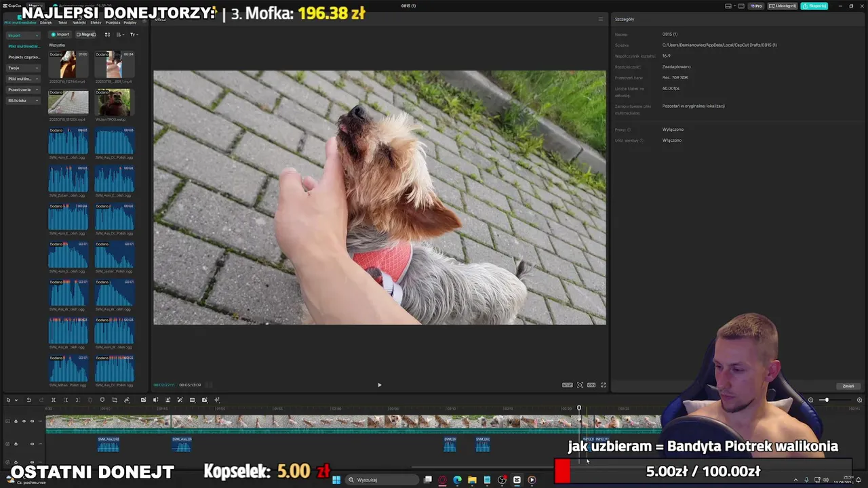Click the Zmień button in details panel
868x488 pixels.
tap(848, 386)
